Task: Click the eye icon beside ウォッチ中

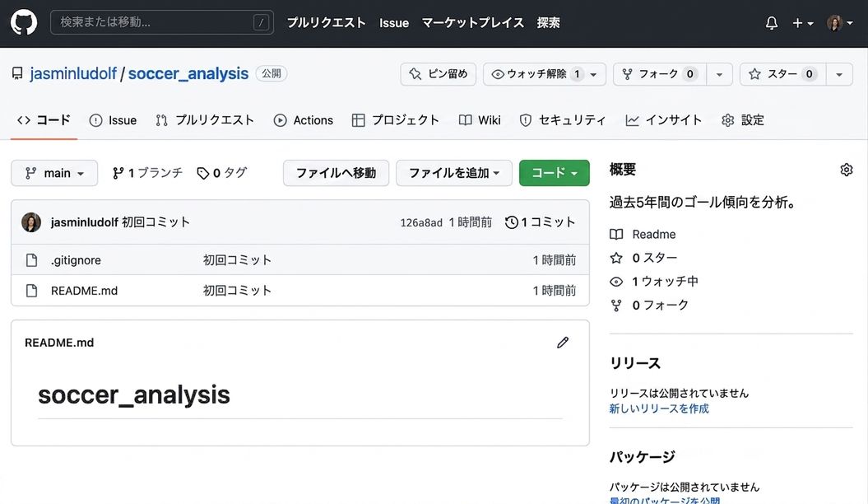Action: (x=616, y=282)
